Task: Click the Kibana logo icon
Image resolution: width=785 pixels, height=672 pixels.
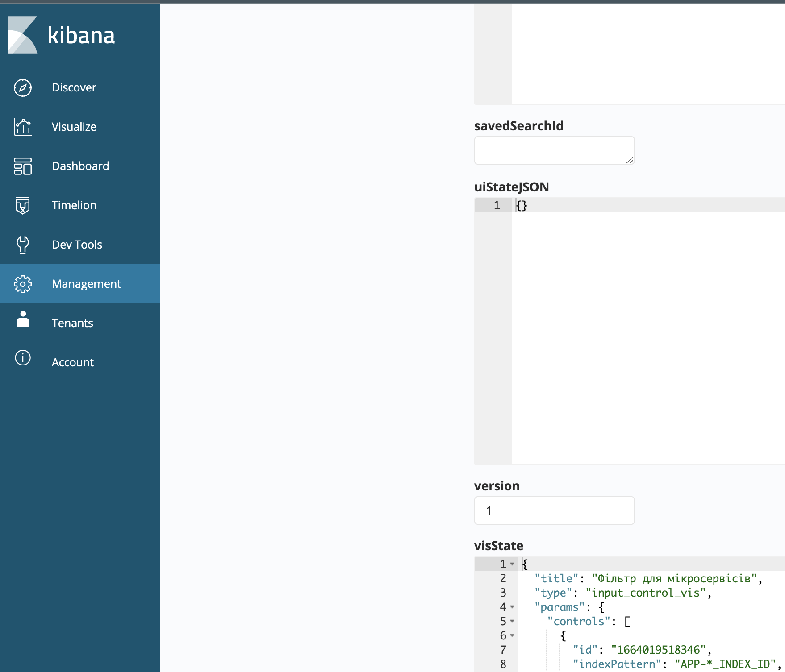Action: pyautogui.click(x=22, y=35)
